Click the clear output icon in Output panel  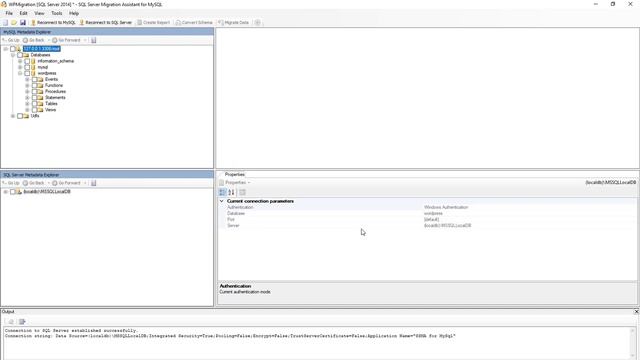[x=11, y=322]
